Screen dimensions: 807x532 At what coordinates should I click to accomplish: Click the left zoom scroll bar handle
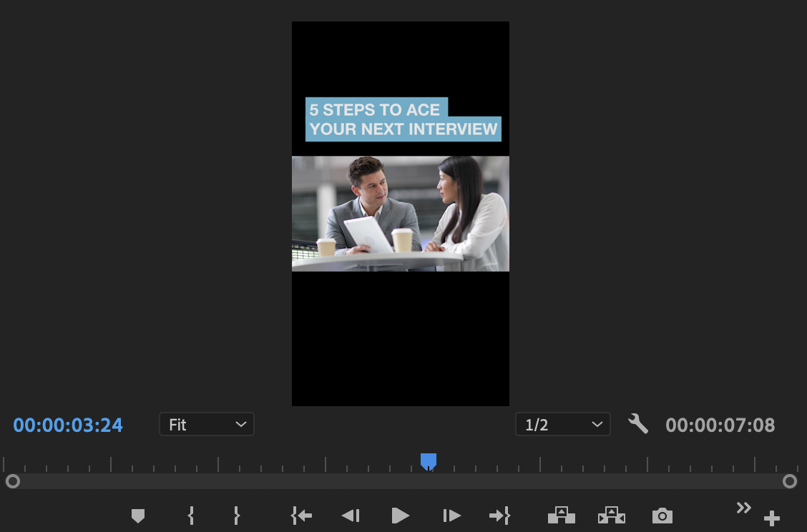point(13,481)
